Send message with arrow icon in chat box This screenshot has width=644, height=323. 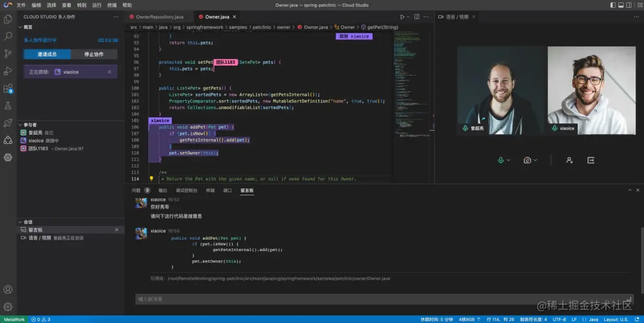click(628, 299)
